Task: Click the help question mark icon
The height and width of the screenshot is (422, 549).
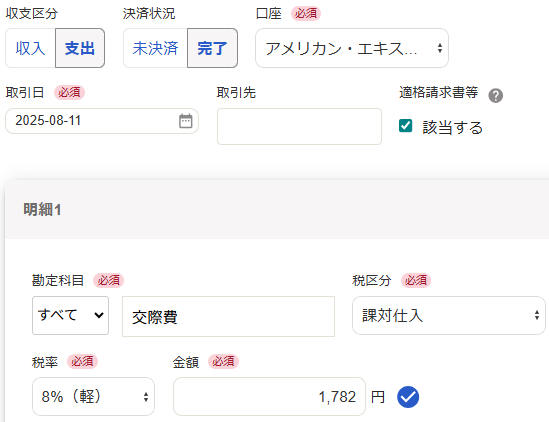Action: pos(495,96)
